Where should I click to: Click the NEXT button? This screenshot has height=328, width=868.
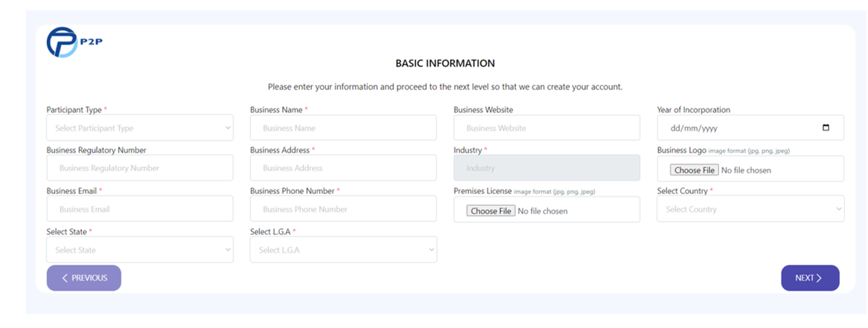pos(810,277)
